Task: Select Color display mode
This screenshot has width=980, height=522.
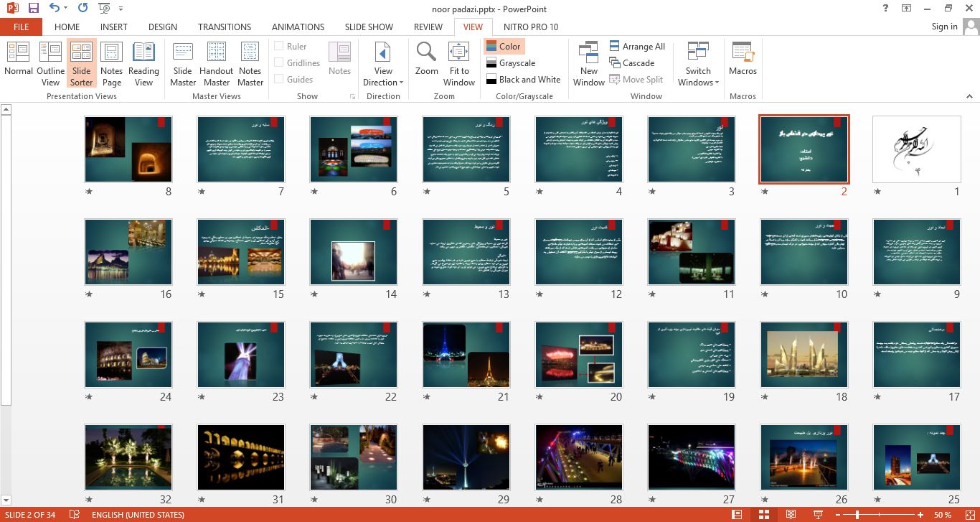Action: coord(503,46)
